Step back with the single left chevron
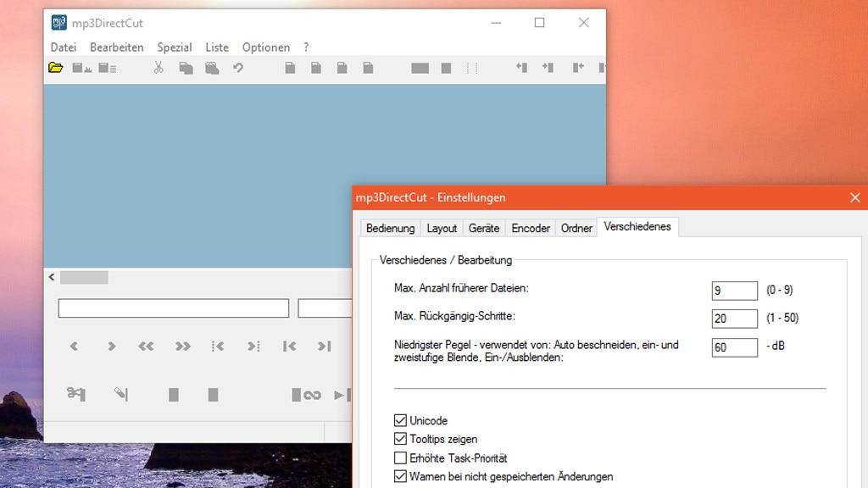The height and width of the screenshot is (488, 868). coord(75,347)
